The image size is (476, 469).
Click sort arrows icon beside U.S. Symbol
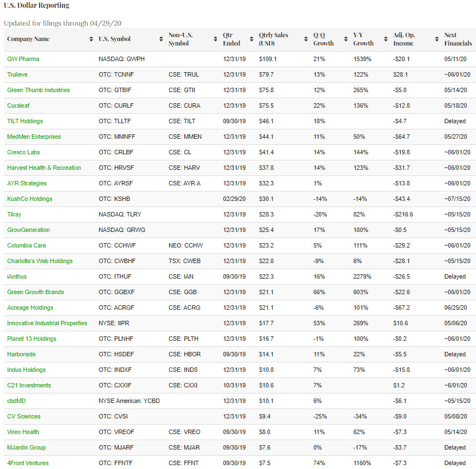161,39
